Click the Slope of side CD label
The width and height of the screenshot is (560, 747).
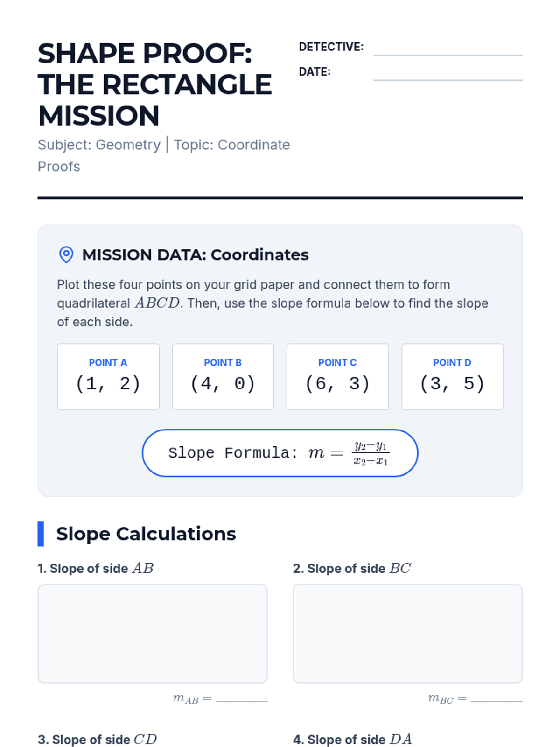[x=98, y=740]
